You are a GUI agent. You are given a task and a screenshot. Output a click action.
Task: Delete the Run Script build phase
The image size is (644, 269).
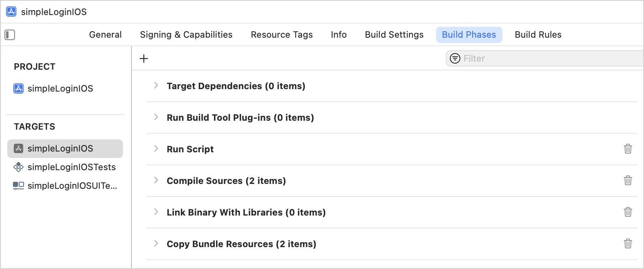point(628,149)
